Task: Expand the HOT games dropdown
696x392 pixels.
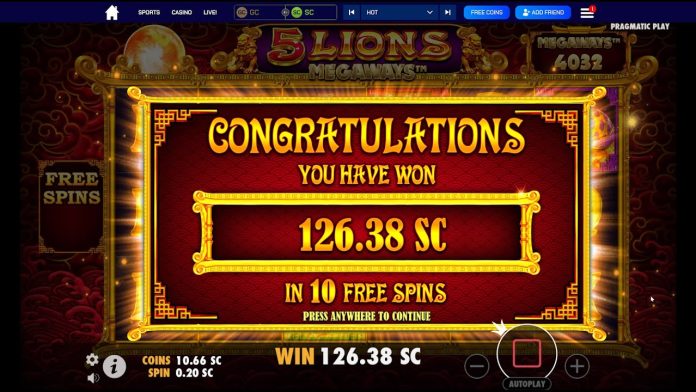Action: click(399, 12)
